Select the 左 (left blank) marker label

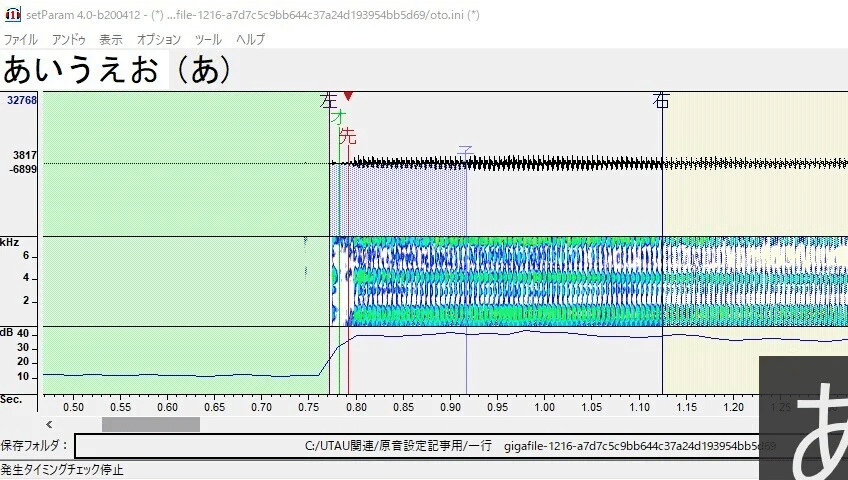(328, 101)
